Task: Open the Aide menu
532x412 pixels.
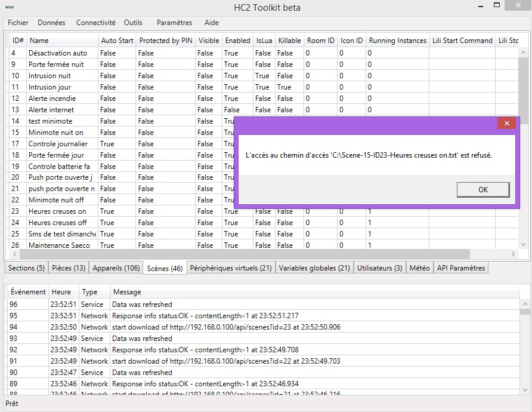Action: coord(211,23)
